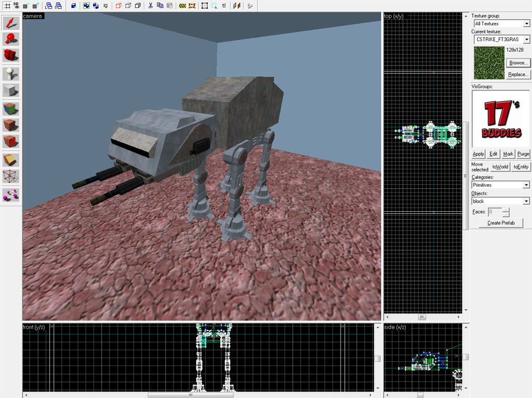532x398 pixels.
Task: Activate the Vertex Manipulation tool
Action: tap(11, 177)
